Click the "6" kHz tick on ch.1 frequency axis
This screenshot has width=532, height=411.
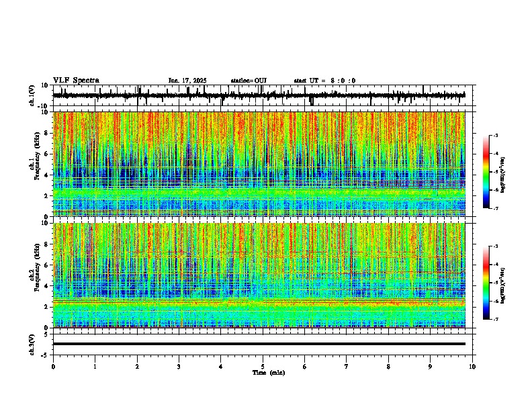48,154
